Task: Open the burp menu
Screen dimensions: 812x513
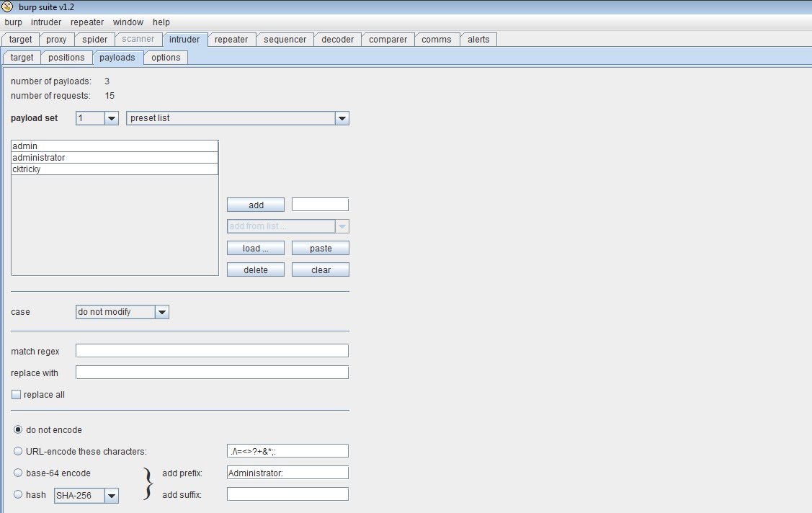Action: [x=14, y=22]
